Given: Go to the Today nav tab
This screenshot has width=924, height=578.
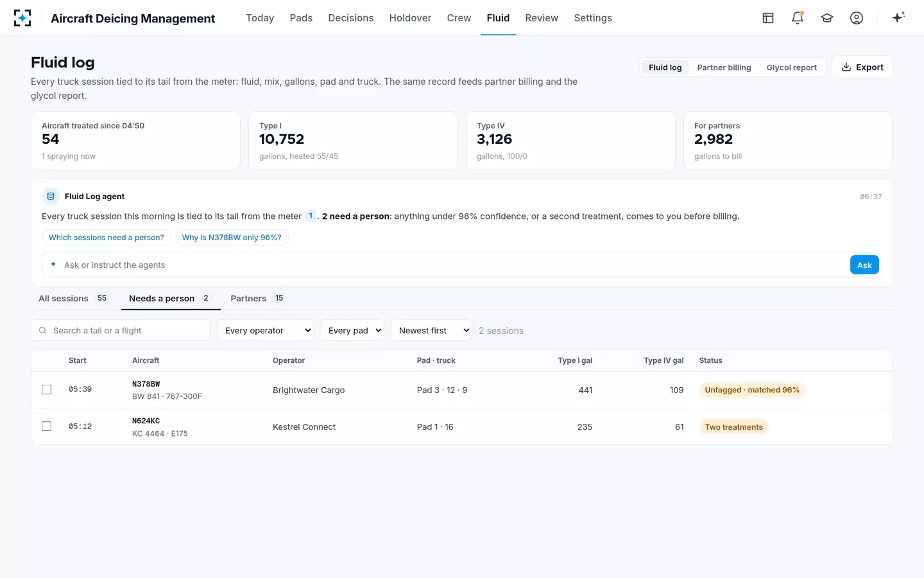Looking at the screenshot, I should coord(260,18).
